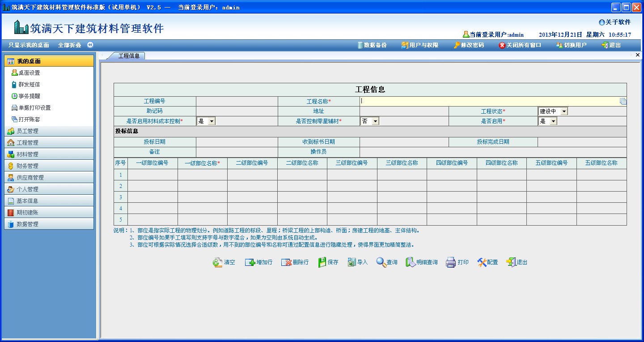Expand the 工程管理 section
The width and height of the screenshot is (644, 342).
tap(49, 142)
